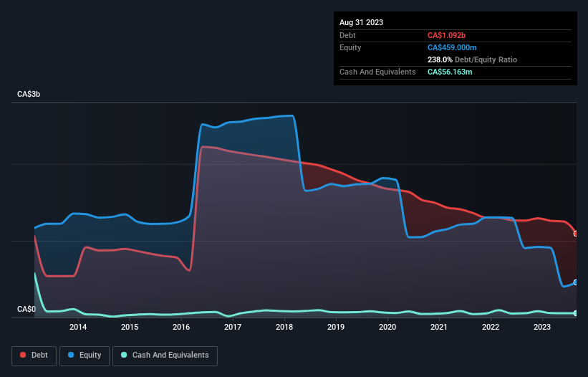Click the CA$459.000m equity value

pyautogui.click(x=452, y=47)
